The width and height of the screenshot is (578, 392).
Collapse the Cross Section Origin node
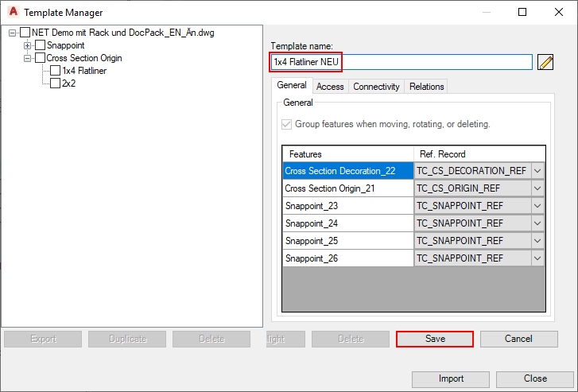[x=27, y=58]
